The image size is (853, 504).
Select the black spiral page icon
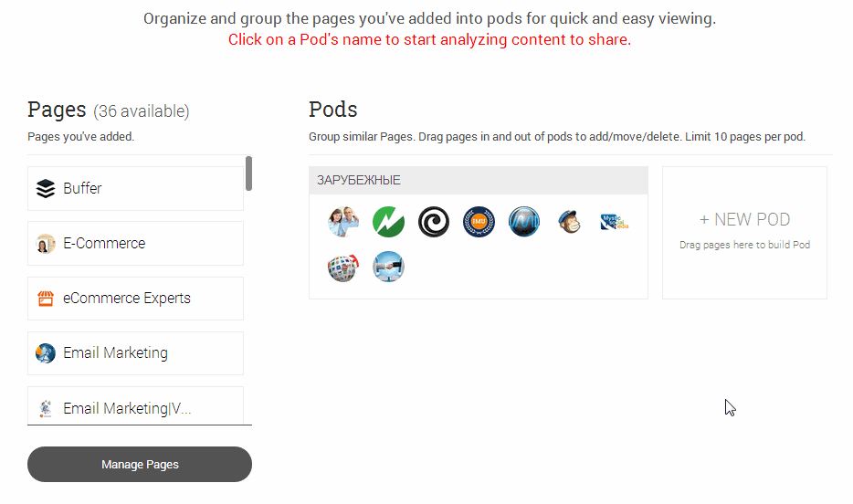click(434, 222)
